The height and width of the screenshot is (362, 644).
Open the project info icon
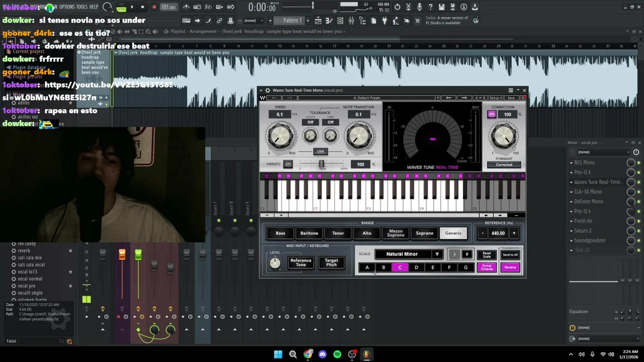point(464,7)
